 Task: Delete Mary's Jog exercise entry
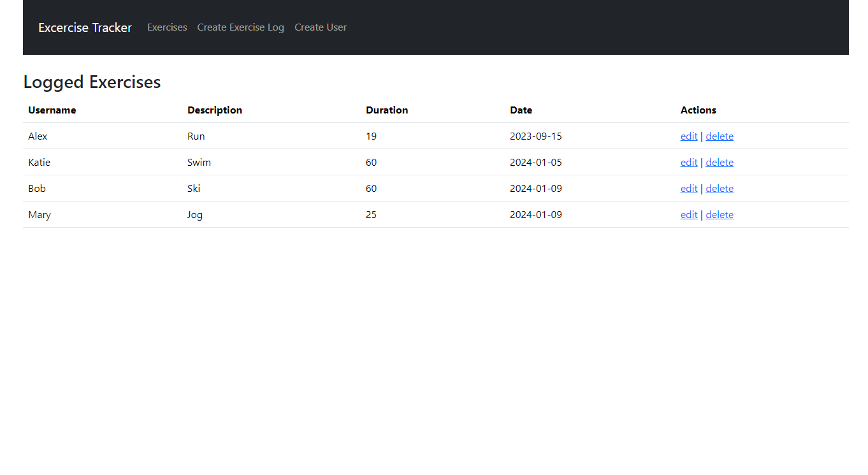point(720,215)
